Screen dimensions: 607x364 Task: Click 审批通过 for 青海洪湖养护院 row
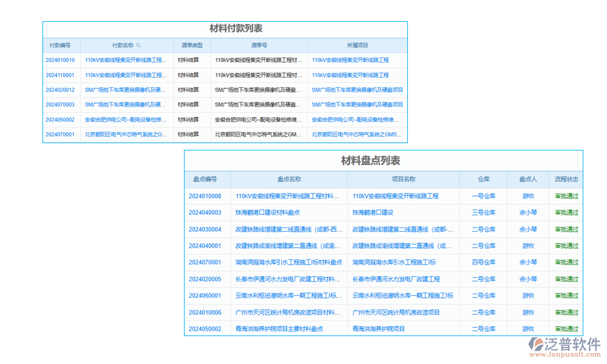[x=567, y=328]
